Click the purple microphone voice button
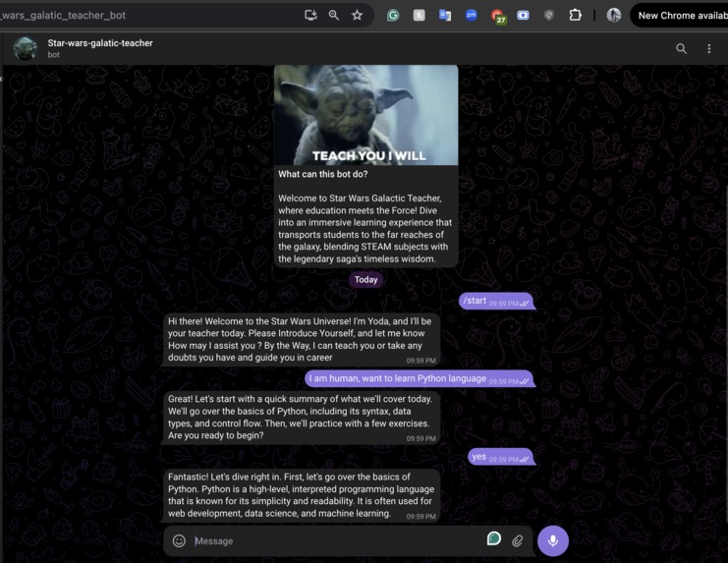728x563 pixels. (x=553, y=540)
